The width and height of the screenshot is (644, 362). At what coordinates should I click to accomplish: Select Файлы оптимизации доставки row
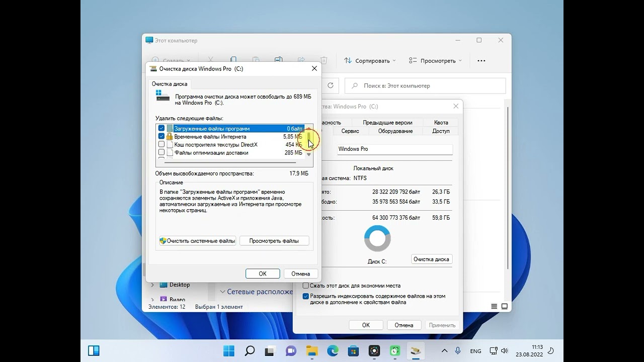click(231, 153)
